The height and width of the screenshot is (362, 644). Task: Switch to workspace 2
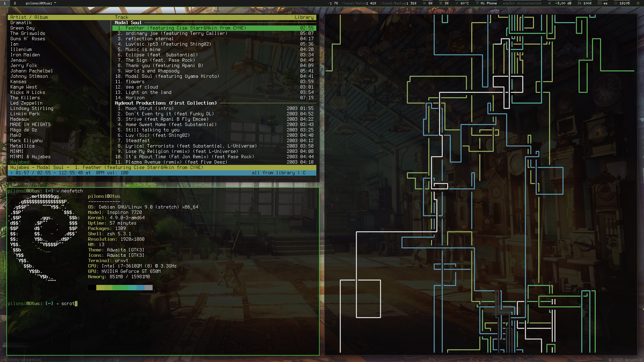click(x=15, y=3)
